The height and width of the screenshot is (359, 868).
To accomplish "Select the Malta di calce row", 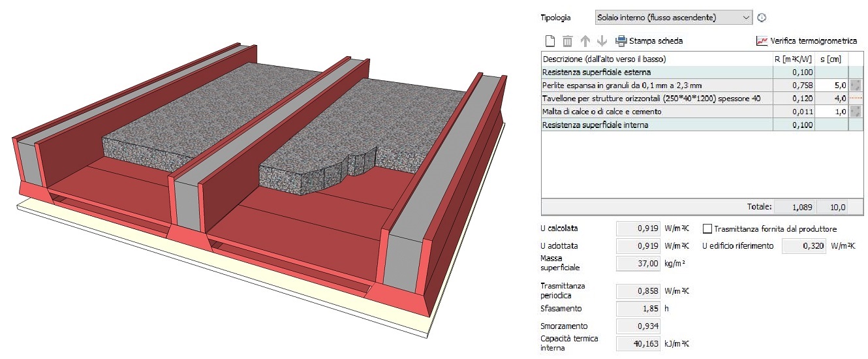I will click(702, 112).
